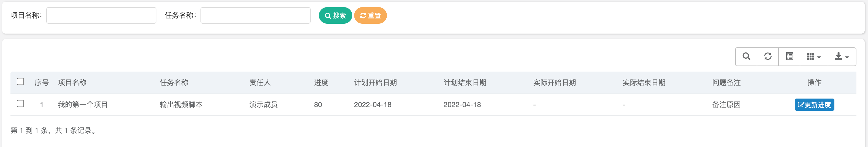The width and height of the screenshot is (868, 147).
Task: Click the table search magnifier icon
Action: click(x=746, y=57)
